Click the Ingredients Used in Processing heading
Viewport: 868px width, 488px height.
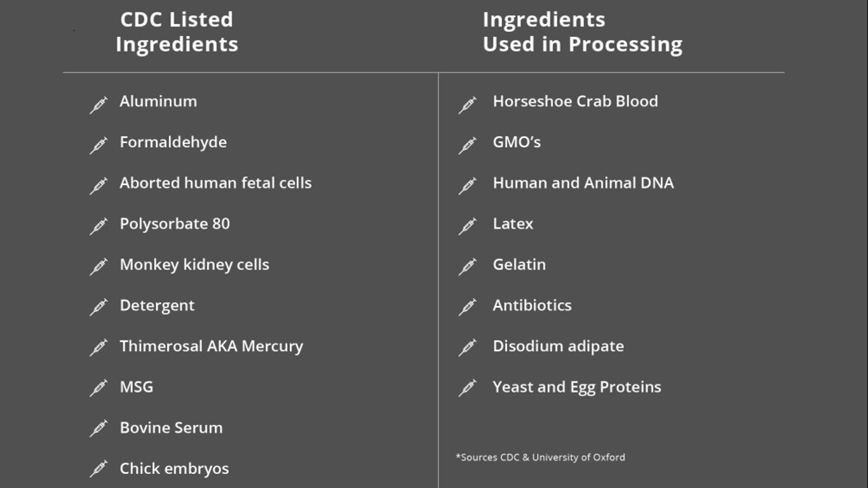coord(582,32)
